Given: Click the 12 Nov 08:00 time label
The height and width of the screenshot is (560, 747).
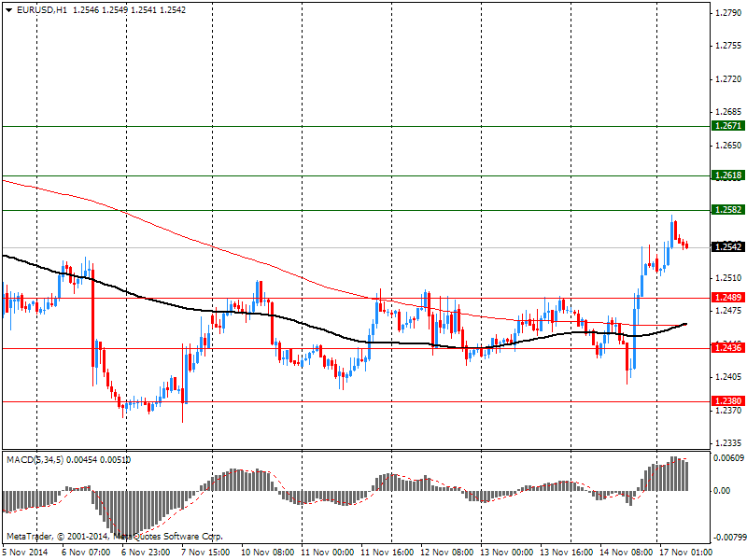Looking at the screenshot, I should pos(447,553).
